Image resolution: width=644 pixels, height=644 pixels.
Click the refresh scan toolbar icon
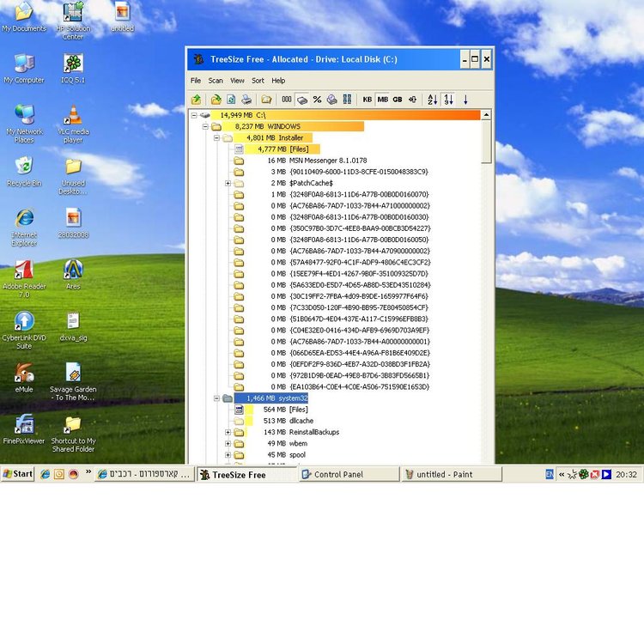pos(231,100)
